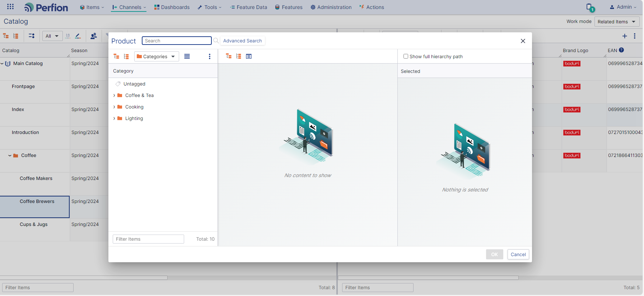Viewport: 644px width, 296px height.
Task: Open the Tools menu
Action: pos(210,7)
